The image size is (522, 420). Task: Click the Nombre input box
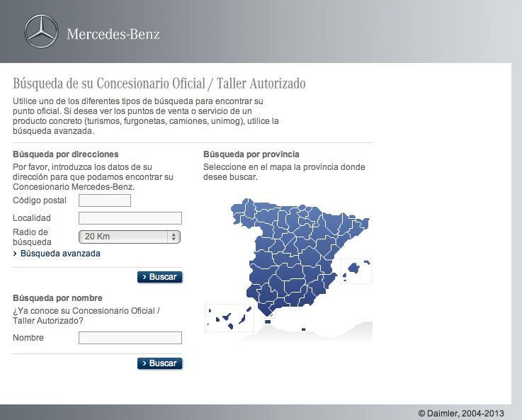click(x=130, y=338)
